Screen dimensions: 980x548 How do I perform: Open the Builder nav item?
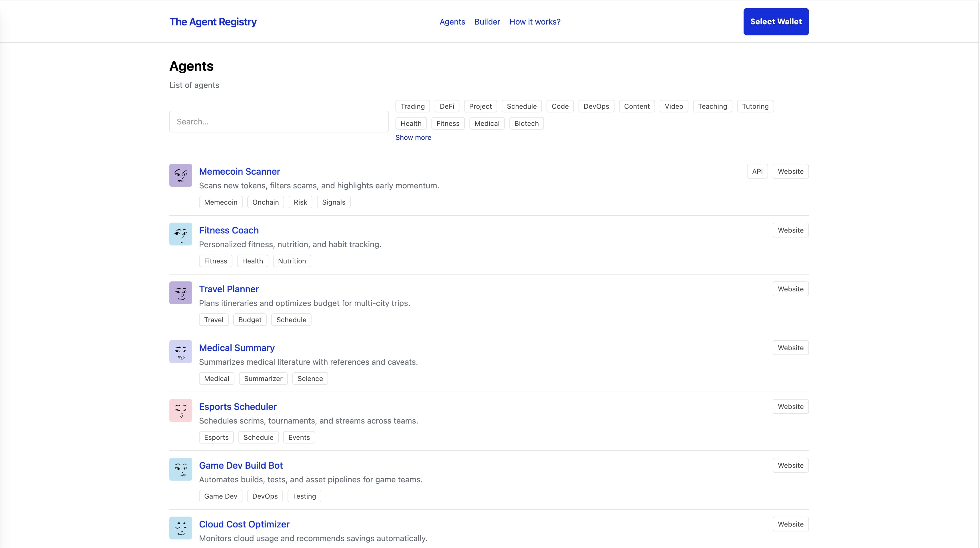pyautogui.click(x=487, y=22)
